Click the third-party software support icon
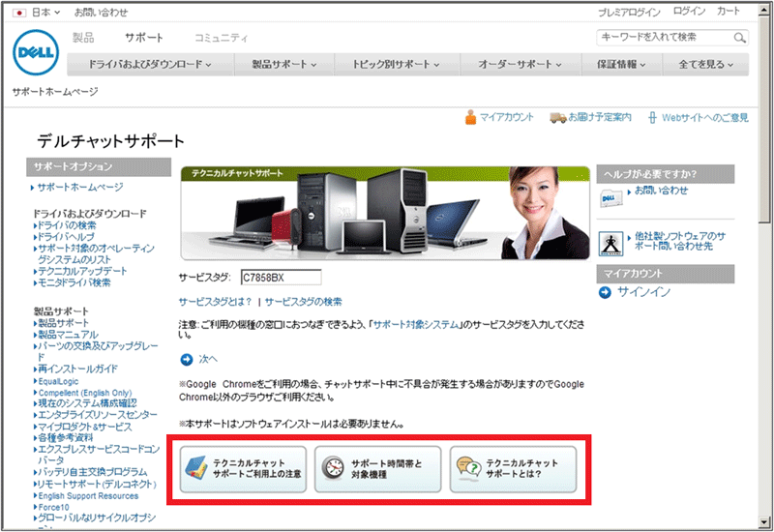The height and width of the screenshot is (532, 774). [x=610, y=244]
